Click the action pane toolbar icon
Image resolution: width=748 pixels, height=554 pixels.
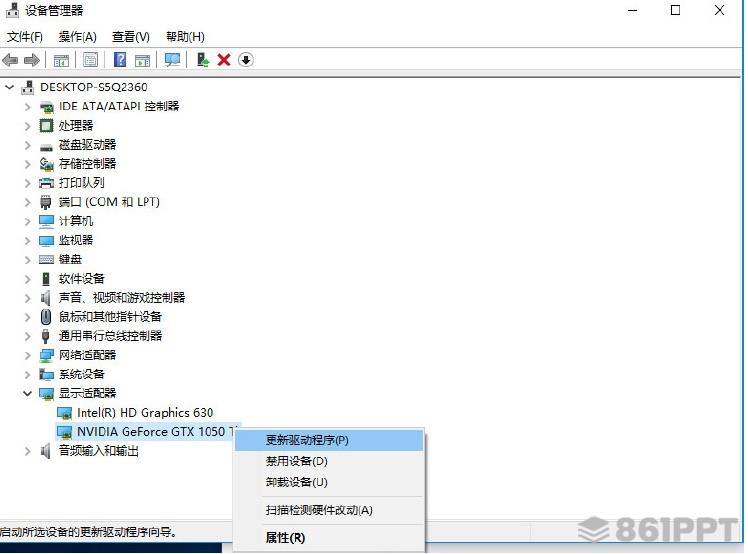click(x=142, y=60)
